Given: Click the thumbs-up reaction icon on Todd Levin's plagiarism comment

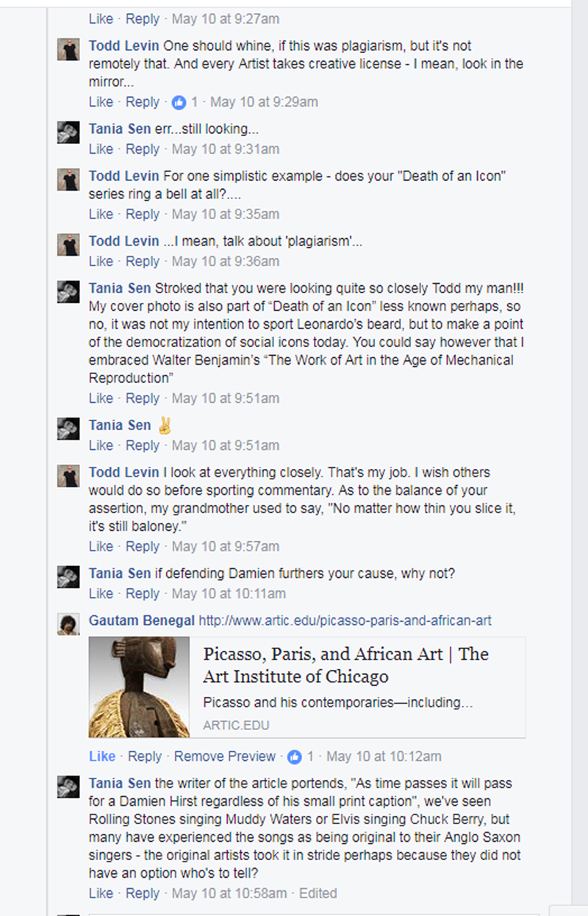Looking at the screenshot, I should point(179,102).
